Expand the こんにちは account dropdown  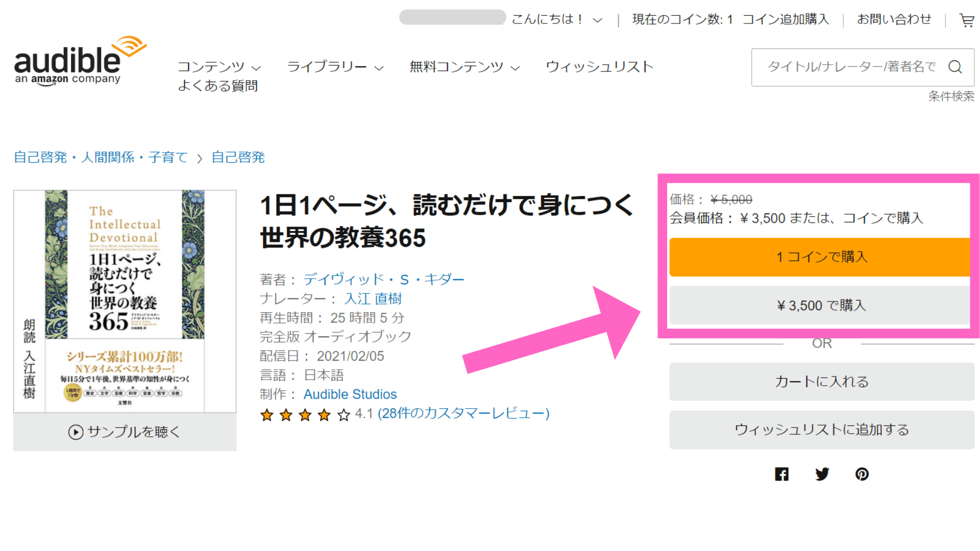[x=557, y=19]
